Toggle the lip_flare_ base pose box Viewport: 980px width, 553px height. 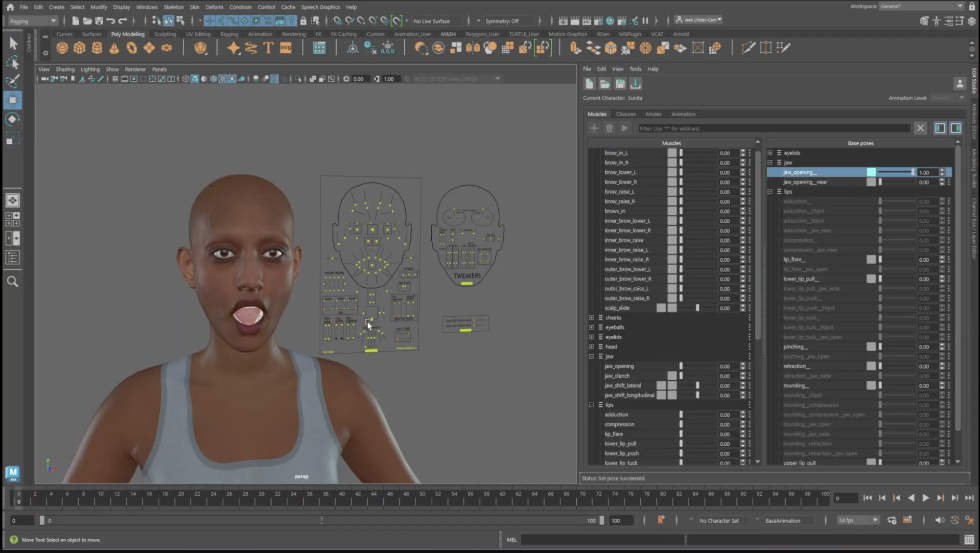[871, 260]
